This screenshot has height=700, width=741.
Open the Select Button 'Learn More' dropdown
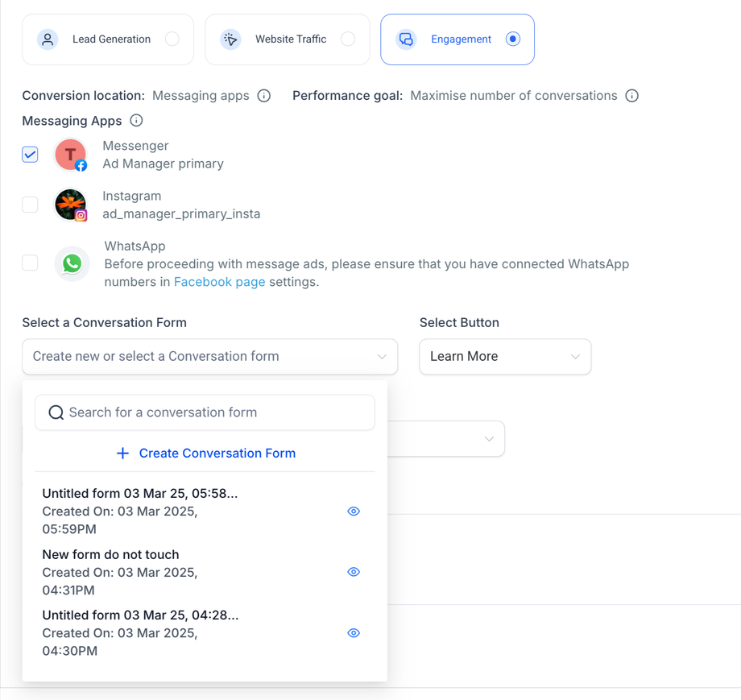(x=505, y=356)
